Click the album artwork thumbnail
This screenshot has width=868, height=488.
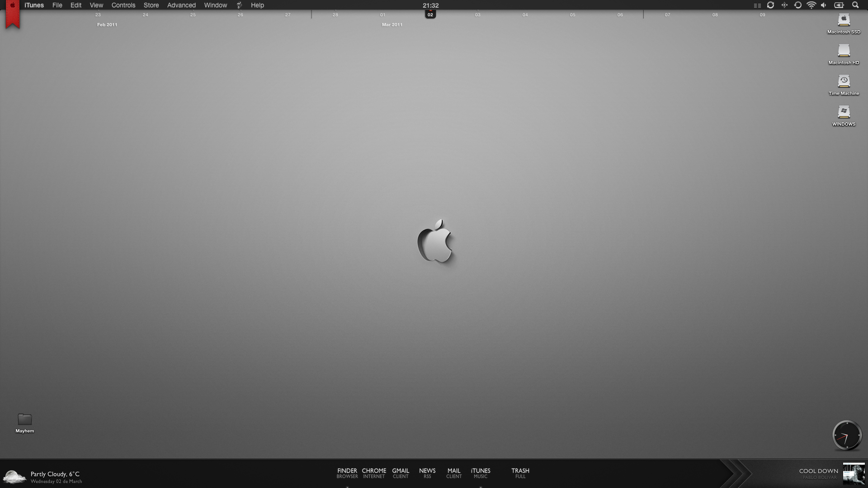tap(854, 474)
